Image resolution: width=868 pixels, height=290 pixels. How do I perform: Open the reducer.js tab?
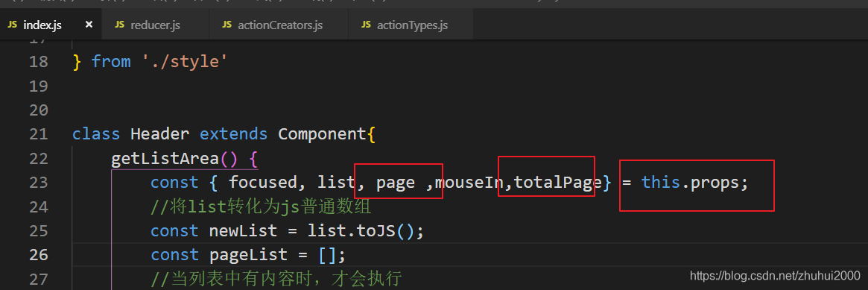coord(155,25)
